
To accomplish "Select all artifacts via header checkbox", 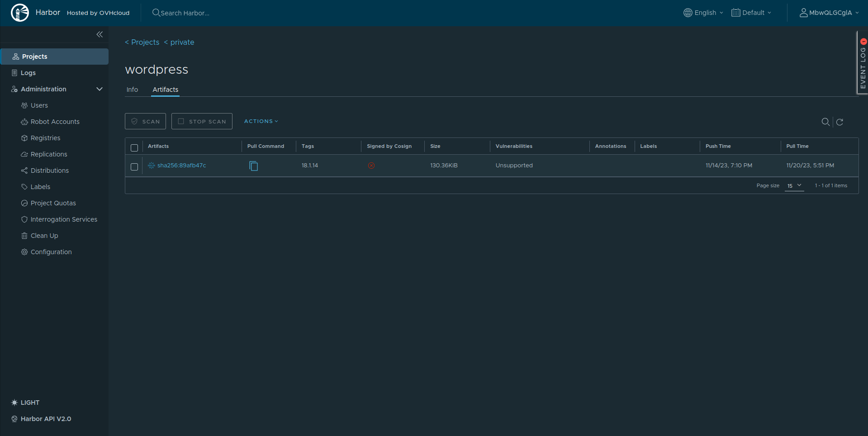I will coord(134,147).
